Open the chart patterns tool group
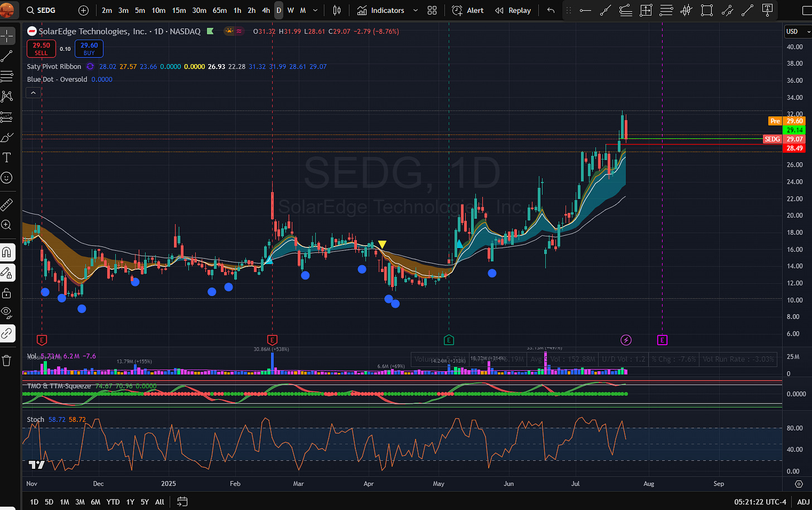The width and height of the screenshot is (812, 510). [7, 96]
